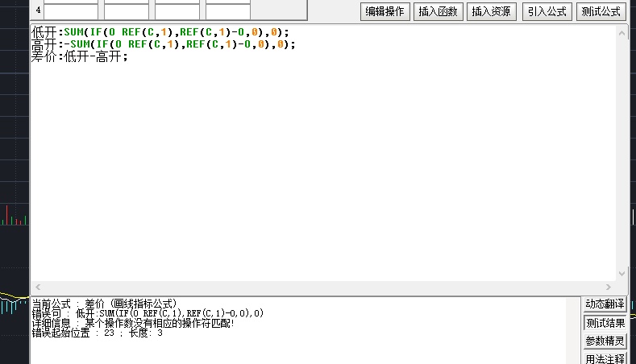Click the 当前公式 status line

pos(105,304)
